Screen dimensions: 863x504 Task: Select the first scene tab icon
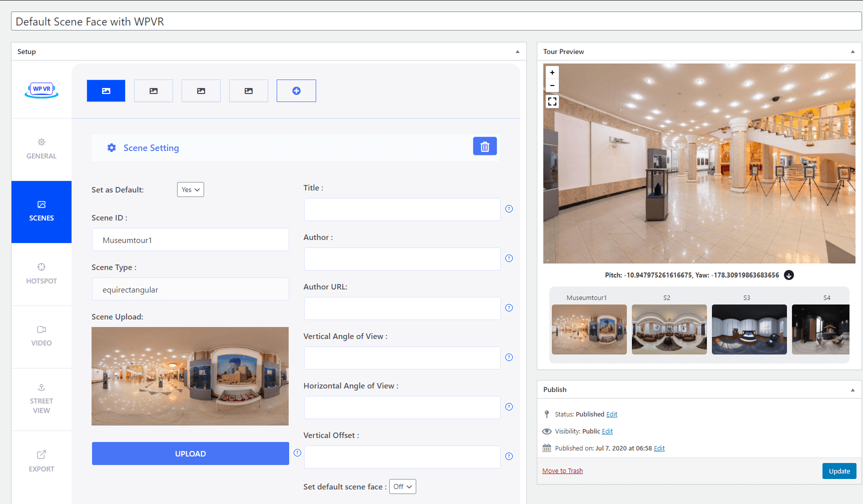coord(106,91)
